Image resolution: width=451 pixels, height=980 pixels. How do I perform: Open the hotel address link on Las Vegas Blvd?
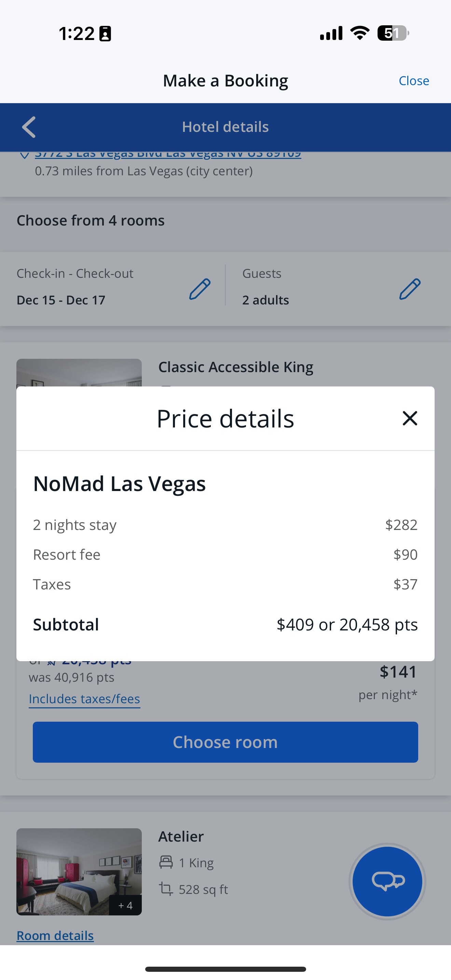click(x=168, y=154)
